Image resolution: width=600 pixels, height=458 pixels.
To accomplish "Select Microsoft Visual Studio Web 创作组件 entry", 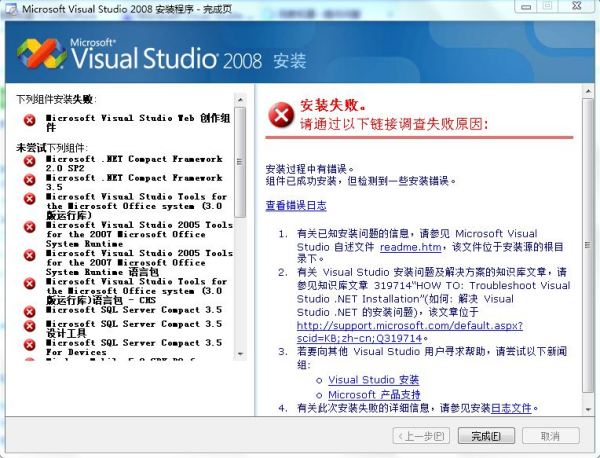I will coord(138,122).
